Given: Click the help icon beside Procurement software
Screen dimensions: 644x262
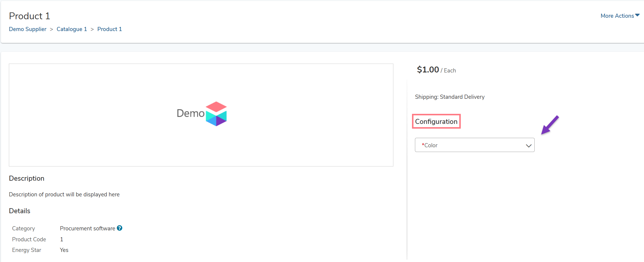Looking at the screenshot, I should point(119,228).
